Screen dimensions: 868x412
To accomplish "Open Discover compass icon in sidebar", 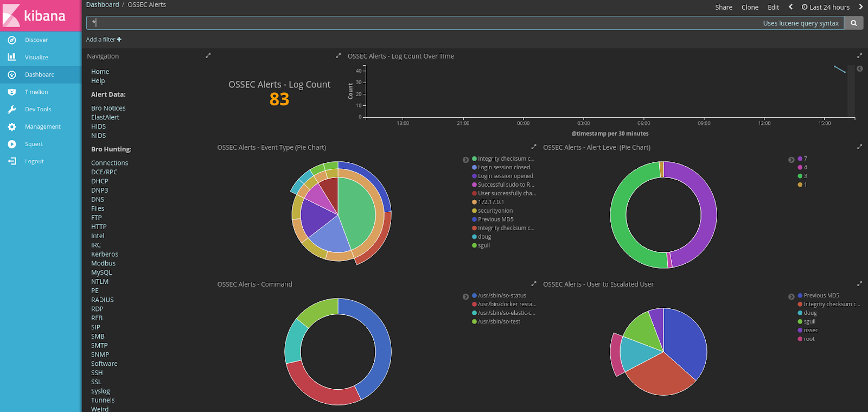I will coord(12,40).
